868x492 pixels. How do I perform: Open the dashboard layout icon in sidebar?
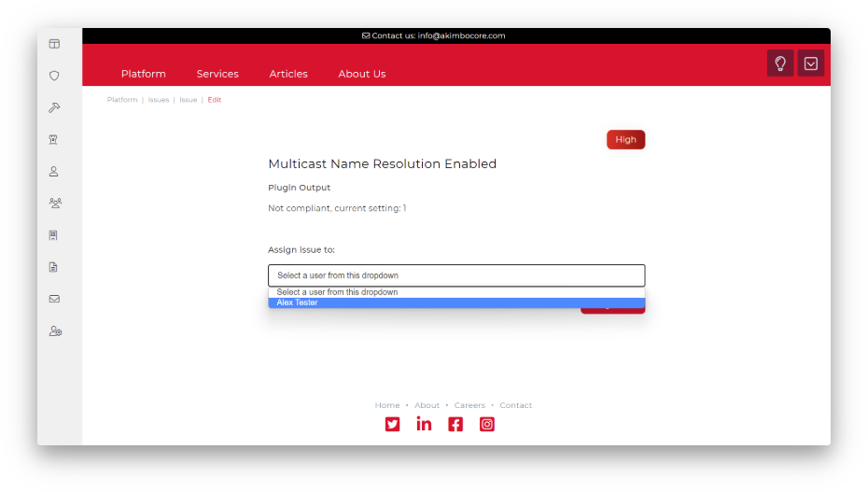tap(54, 44)
